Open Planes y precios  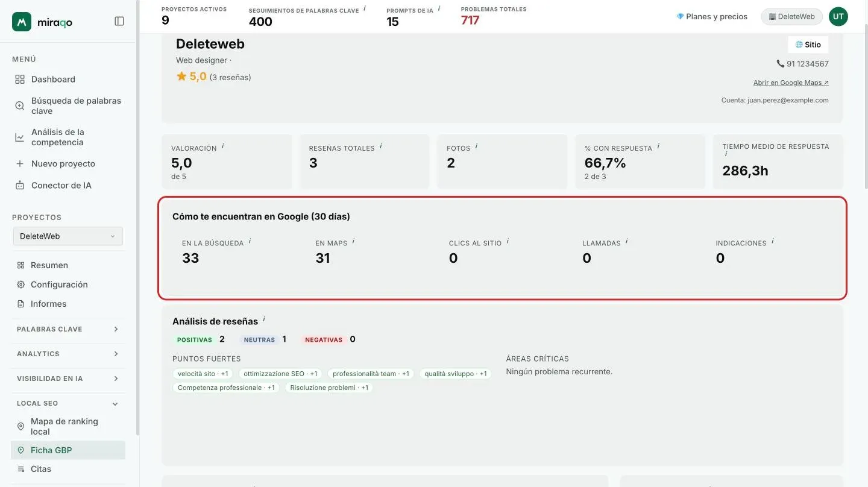[712, 17]
